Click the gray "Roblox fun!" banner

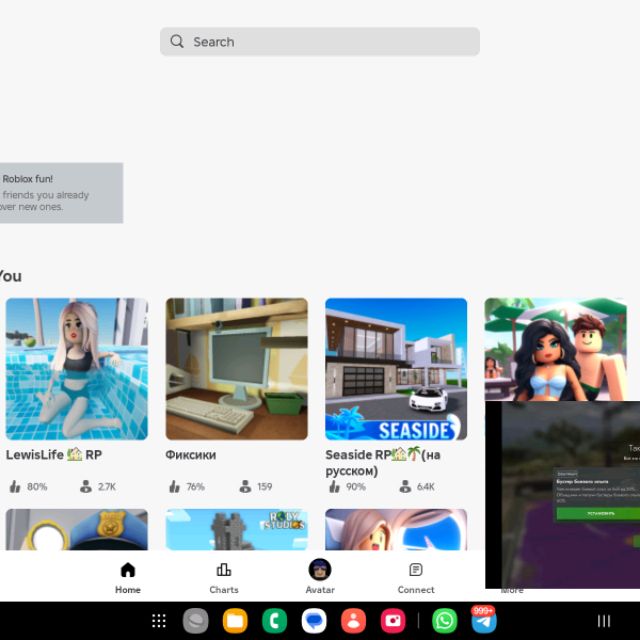click(x=61, y=193)
